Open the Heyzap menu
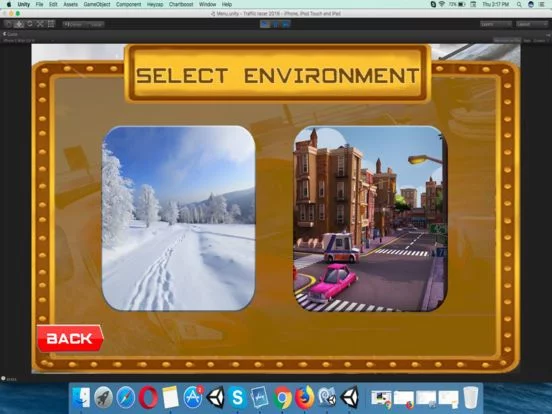The image size is (552, 414). pos(155,4)
